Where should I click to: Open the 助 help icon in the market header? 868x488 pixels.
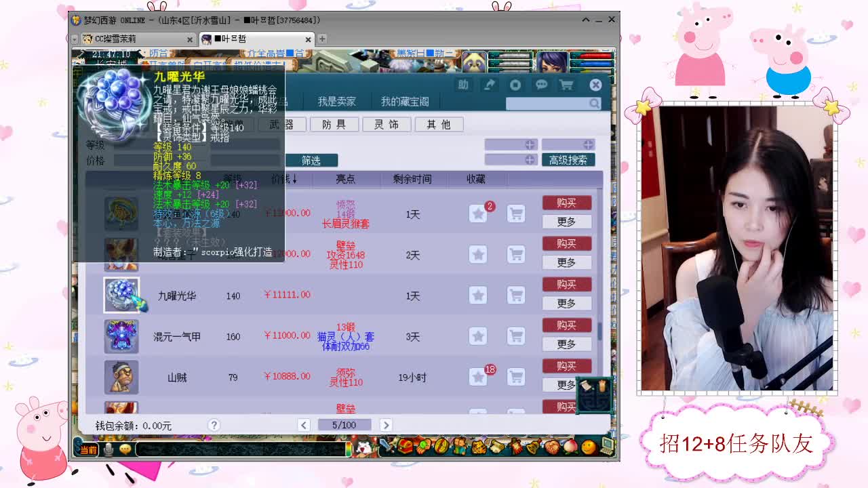[463, 85]
